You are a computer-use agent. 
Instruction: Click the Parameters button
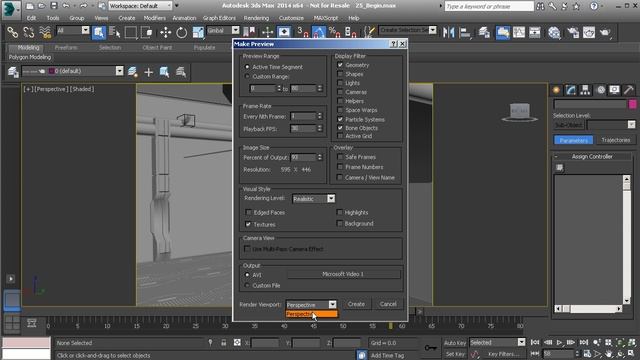[573, 140]
